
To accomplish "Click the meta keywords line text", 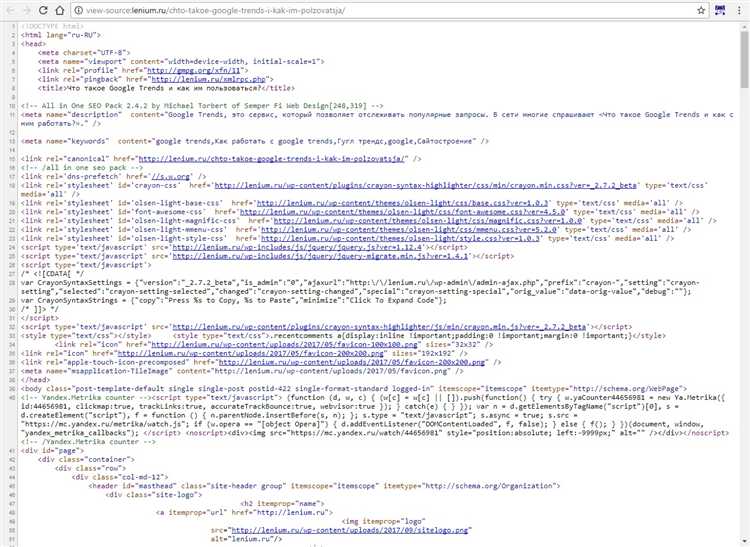I will click(255, 141).
